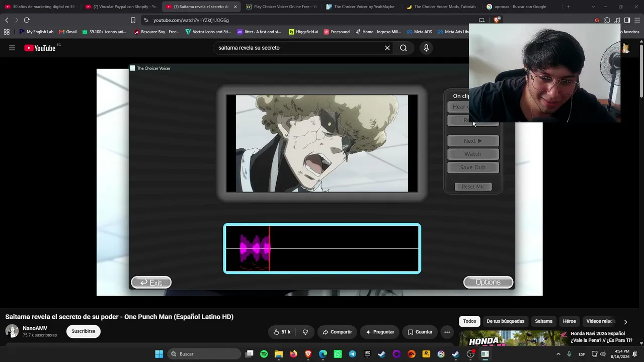The height and width of the screenshot is (362, 644).
Task: Switch to The Choicer Voicer by YeahMaybe tab
Action: coord(361,7)
